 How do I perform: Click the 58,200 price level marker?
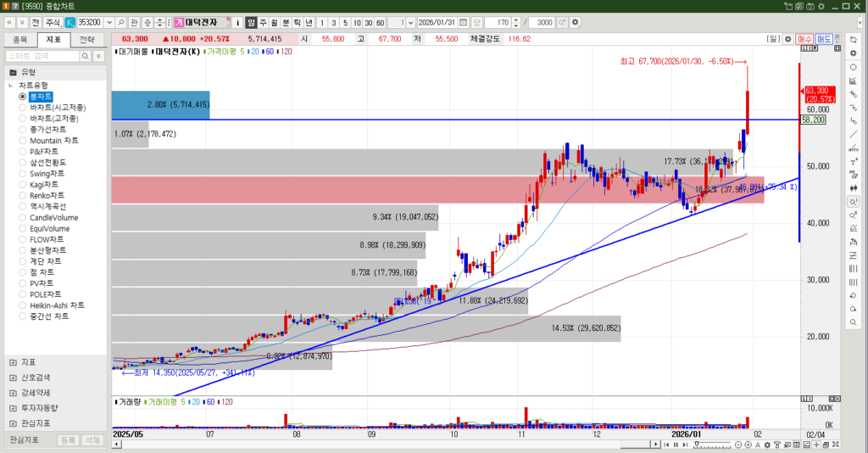click(x=815, y=120)
